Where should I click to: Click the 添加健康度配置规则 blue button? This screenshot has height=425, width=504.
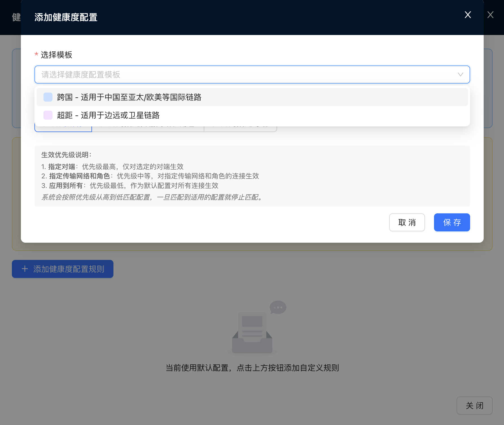point(63,269)
